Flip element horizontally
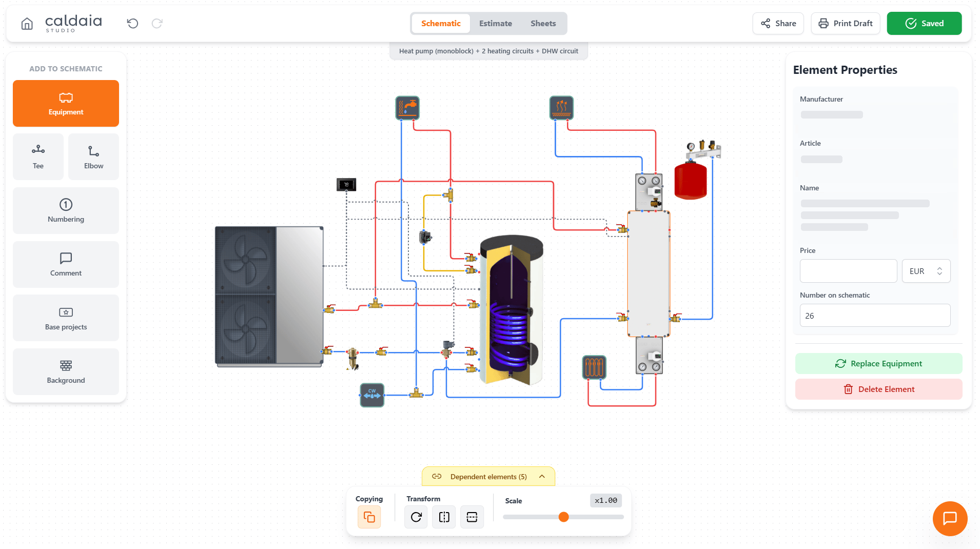Viewport: 980px width, 549px height. (444, 517)
